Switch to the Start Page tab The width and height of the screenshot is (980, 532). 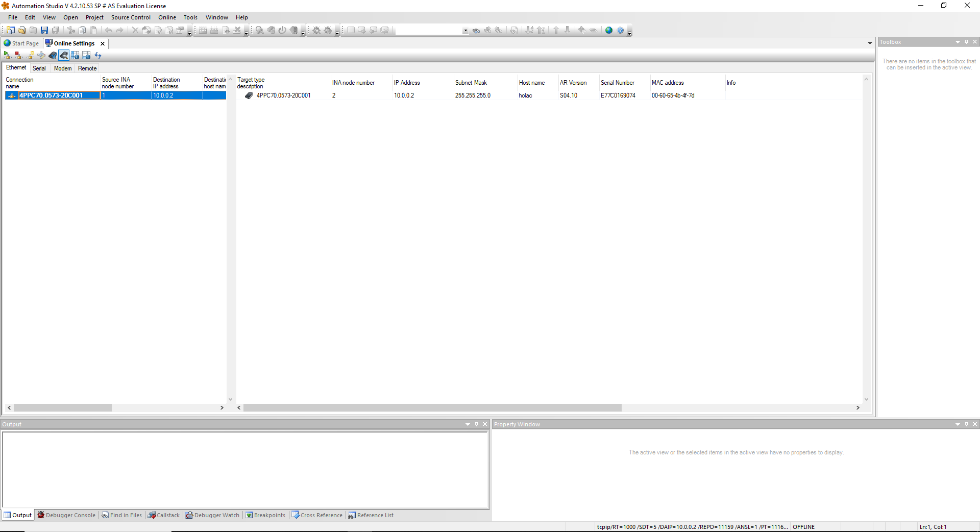pos(21,43)
